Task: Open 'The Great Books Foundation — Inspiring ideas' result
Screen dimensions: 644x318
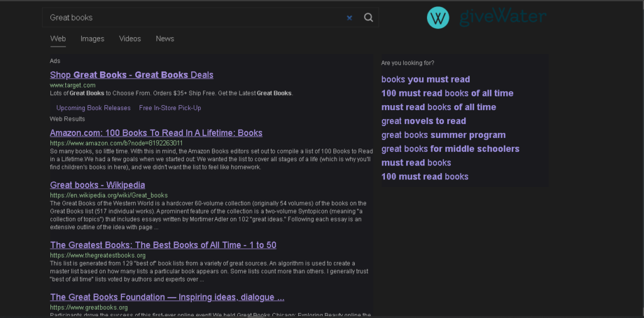Action: [x=167, y=297]
